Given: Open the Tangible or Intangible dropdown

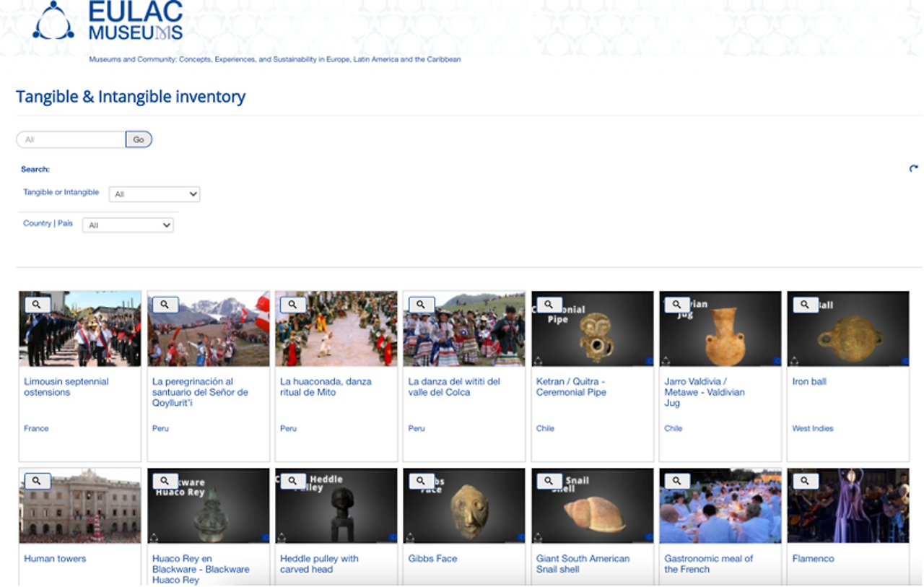Looking at the screenshot, I should point(154,194).
